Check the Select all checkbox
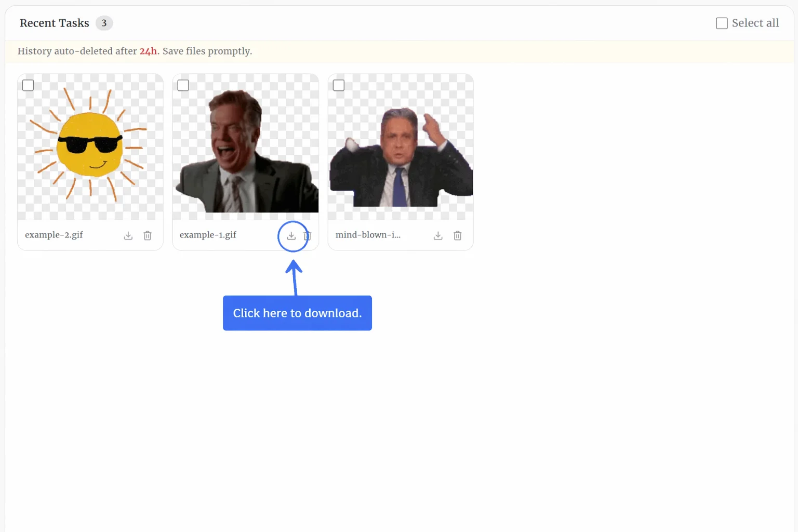Image resolution: width=798 pixels, height=532 pixels. coord(722,23)
